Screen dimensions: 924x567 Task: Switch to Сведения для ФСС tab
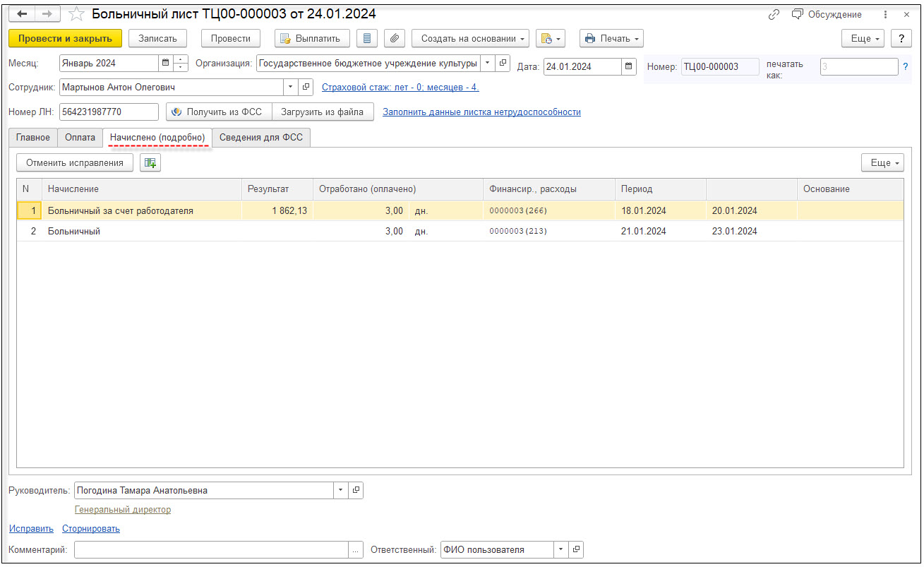[261, 138]
